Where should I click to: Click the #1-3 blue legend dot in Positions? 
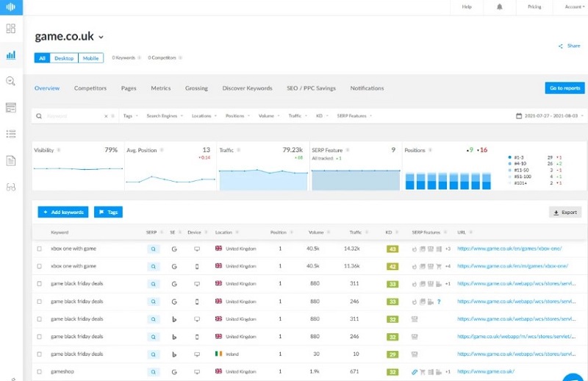pyautogui.click(x=509, y=157)
